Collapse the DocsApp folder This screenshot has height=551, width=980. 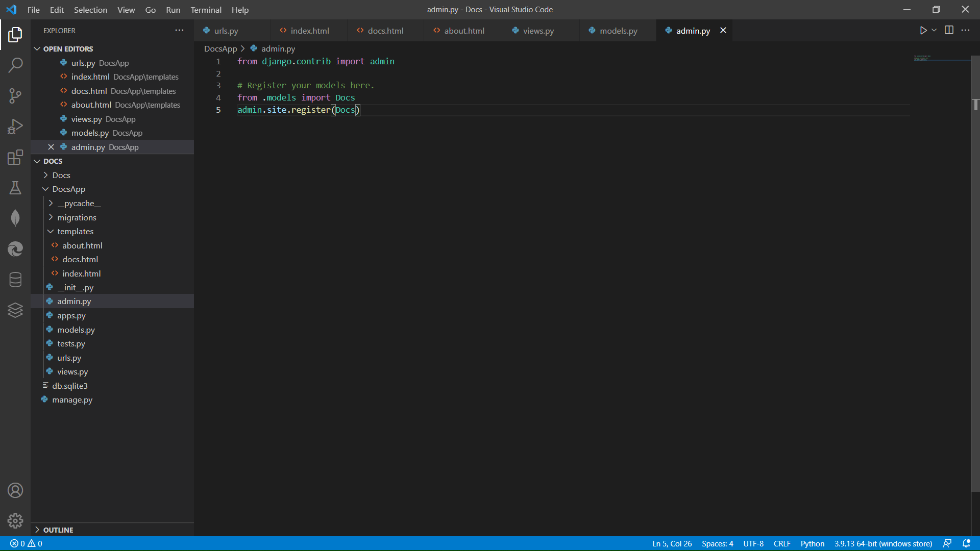(68, 189)
